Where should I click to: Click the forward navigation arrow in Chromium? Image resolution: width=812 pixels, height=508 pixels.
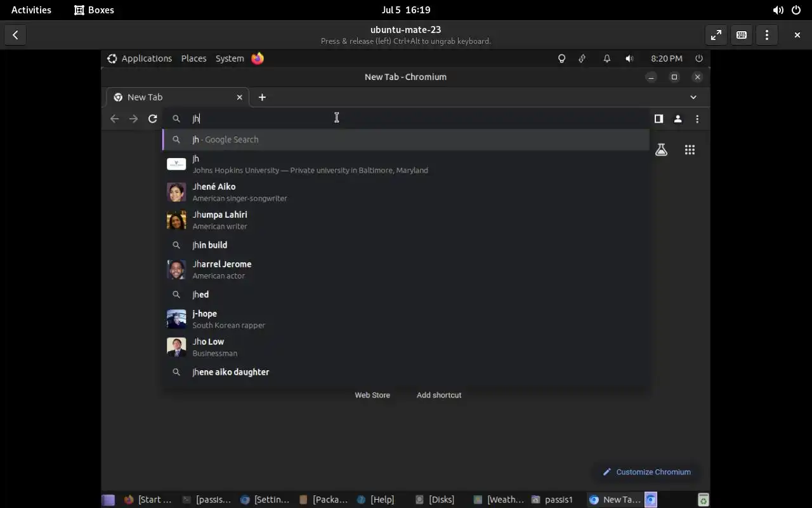pyautogui.click(x=133, y=119)
